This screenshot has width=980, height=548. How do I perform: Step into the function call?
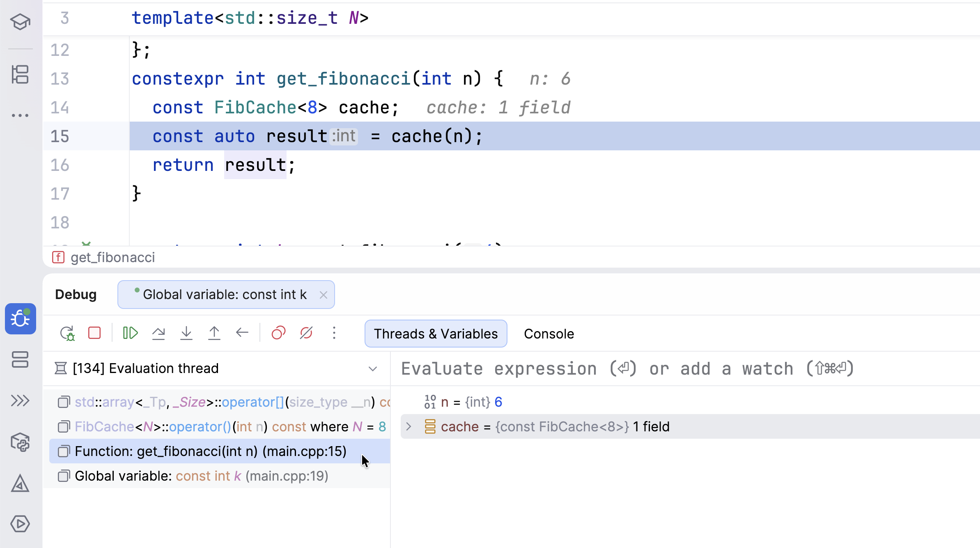[x=186, y=333]
